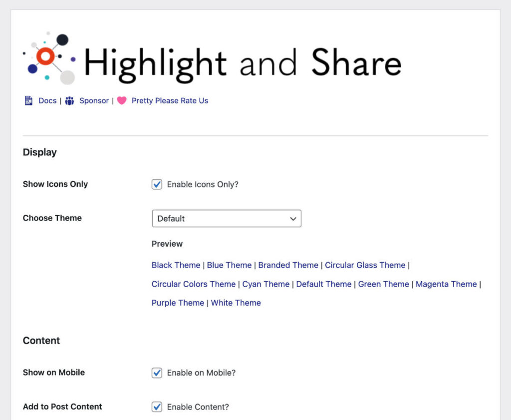Click the Highlight and Share logo icon
This screenshot has width=511, height=420.
point(49,58)
